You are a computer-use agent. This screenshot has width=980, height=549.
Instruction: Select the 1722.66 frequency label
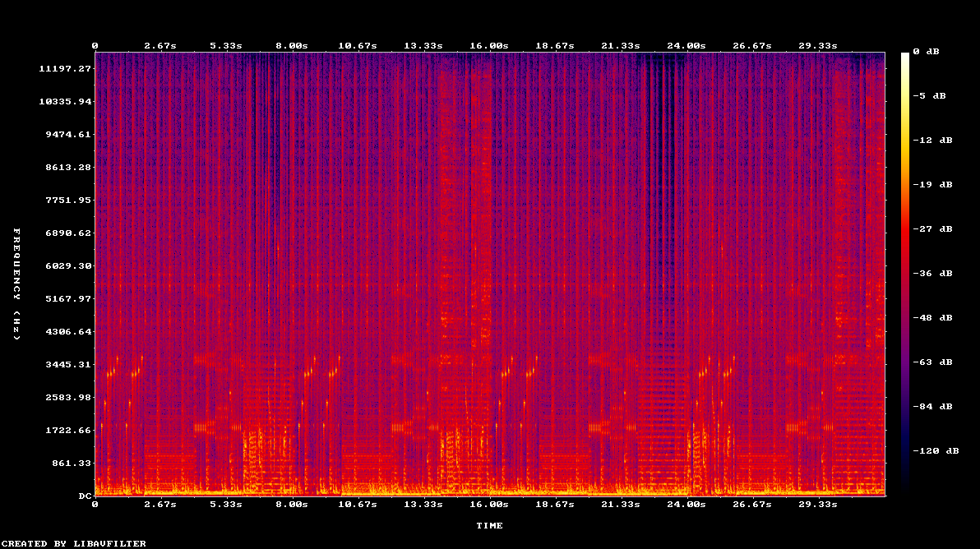point(68,431)
